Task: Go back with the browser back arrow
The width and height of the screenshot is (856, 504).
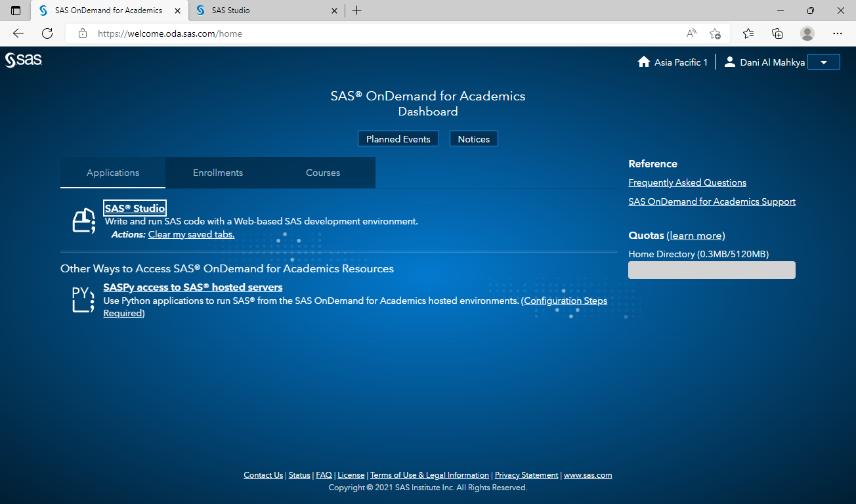Action: tap(18, 33)
